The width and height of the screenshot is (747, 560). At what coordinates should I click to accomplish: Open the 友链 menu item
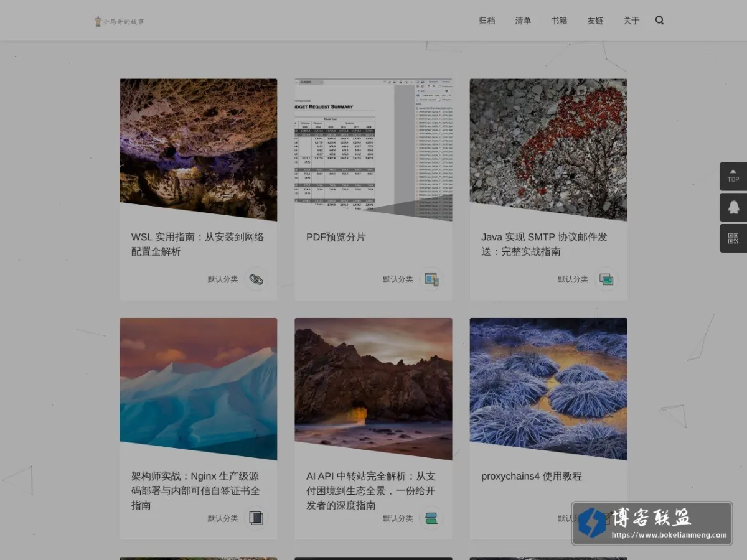[x=595, y=21]
